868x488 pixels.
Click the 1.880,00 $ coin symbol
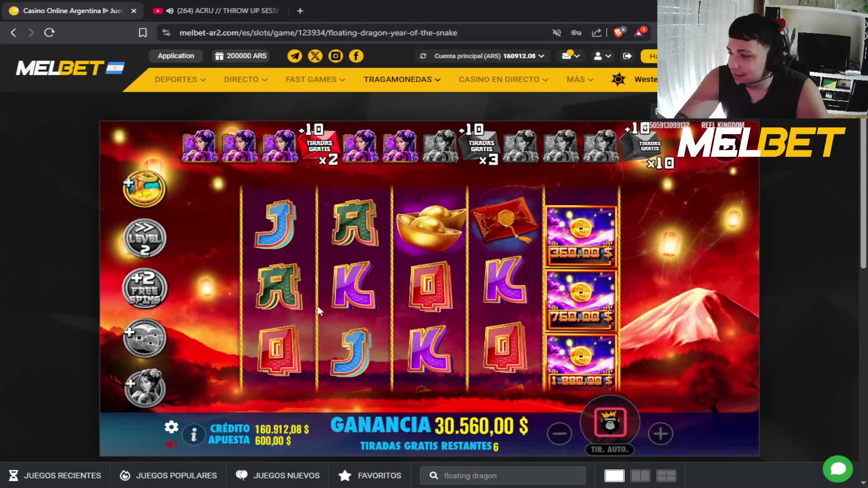tap(581, 363)
